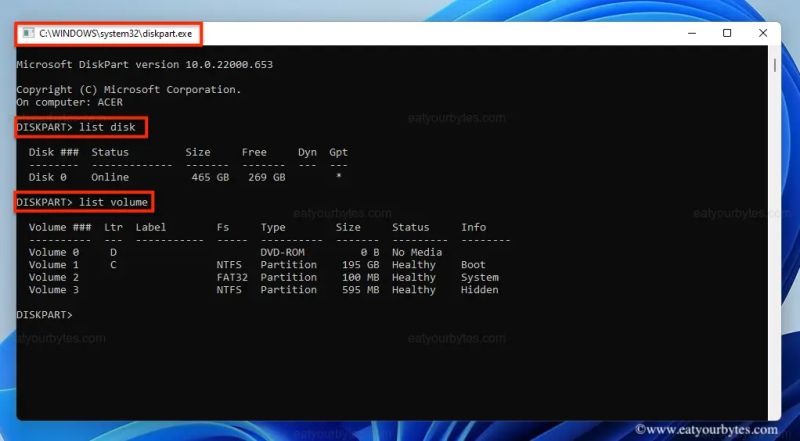Click the '100 MB' volume size

360,277
